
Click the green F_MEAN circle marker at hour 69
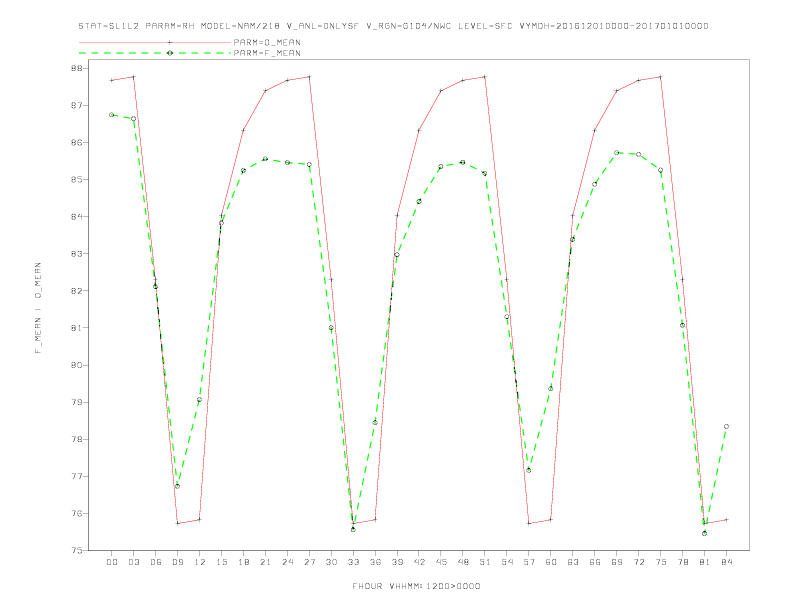[x=617, y=152]
